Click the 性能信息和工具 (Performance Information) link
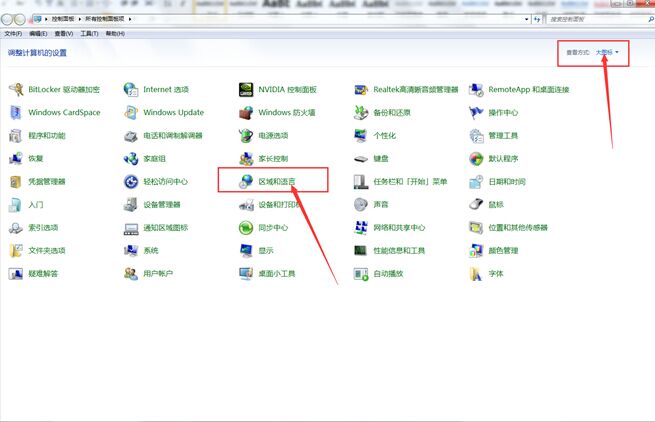This screenshot has width=655, height=422. [399, 251]
